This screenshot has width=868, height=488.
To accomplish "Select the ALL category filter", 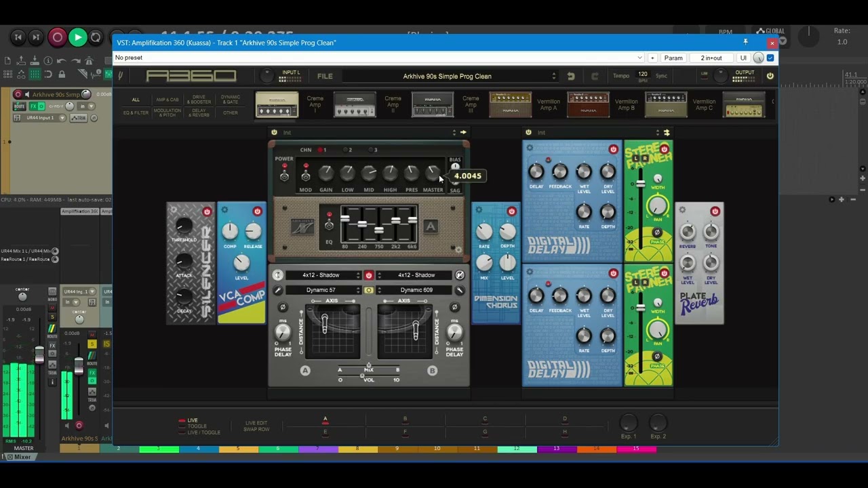I will coord(136,100).
